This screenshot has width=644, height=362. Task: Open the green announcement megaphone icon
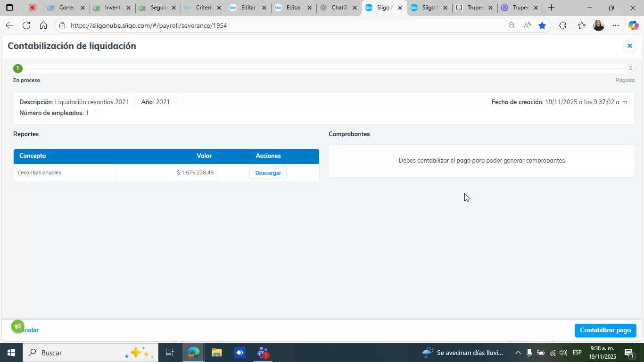17,326
